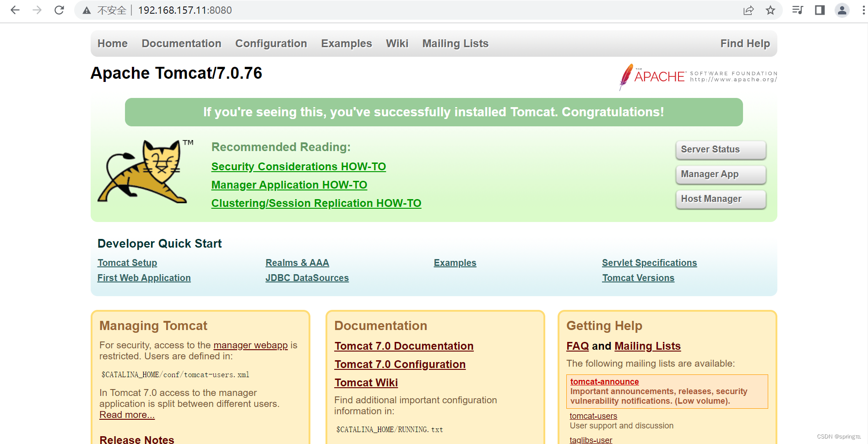868x444 pixels.
Task: Click the Manager App button
Action: pyautogui.click(x=721, y=174)
